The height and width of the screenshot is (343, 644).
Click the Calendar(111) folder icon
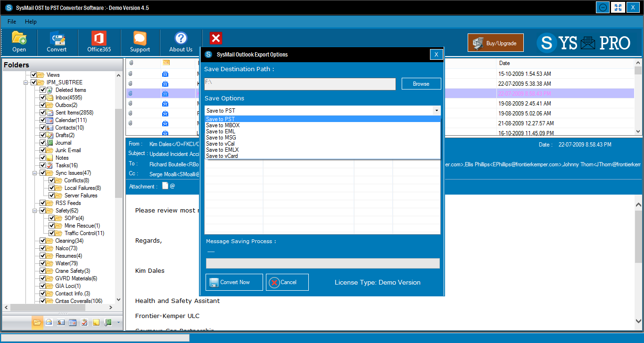(x=50, y=120)
